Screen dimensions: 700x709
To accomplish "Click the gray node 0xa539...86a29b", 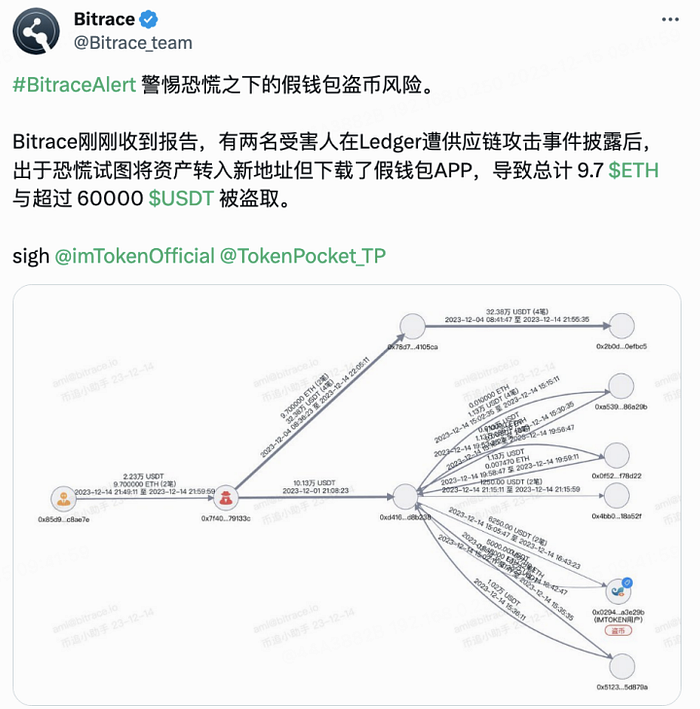I will click(621, 387).
